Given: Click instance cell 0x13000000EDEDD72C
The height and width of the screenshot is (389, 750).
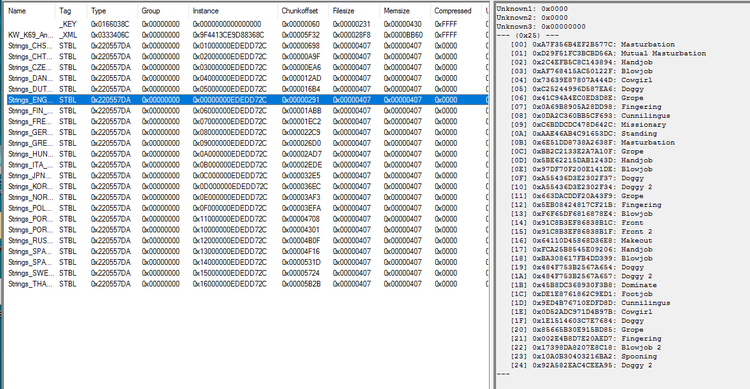Looking at the screenshot, I should pyautogui.click(x=230, y=251).
